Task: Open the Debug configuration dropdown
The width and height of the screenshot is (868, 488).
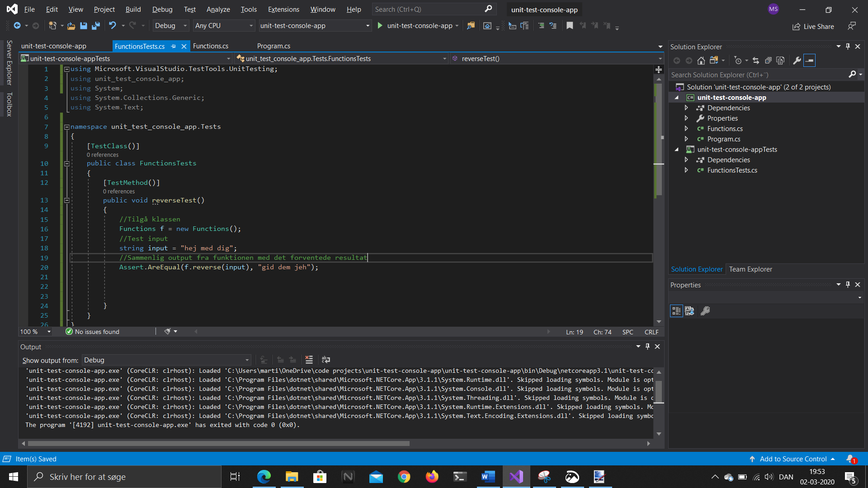Action: click(171, 26)
